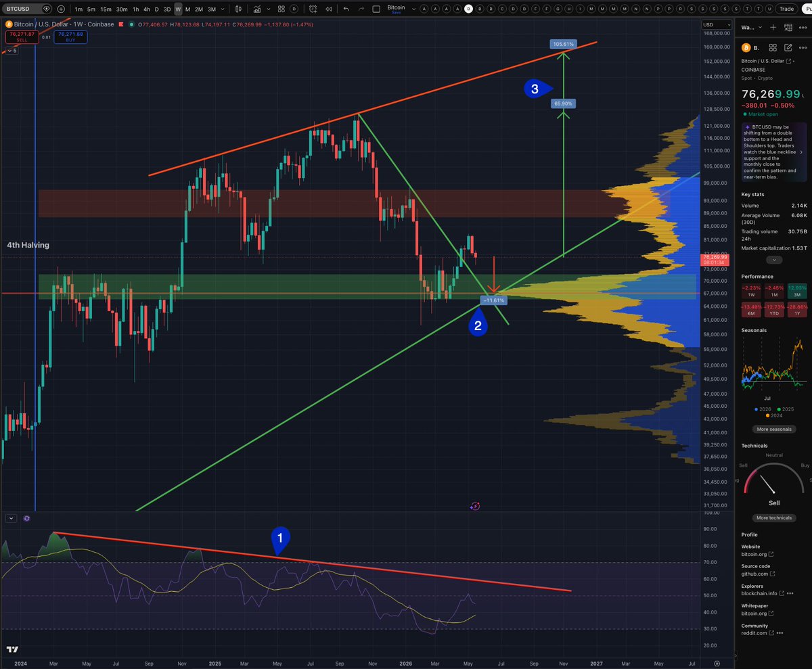Click the Market capitalization value 1.53 T
Screen dimensions: 812x669
coord(799,248)
